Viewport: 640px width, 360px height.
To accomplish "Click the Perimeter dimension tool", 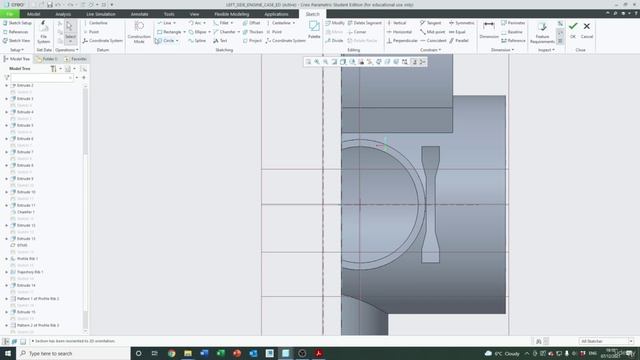I will 513,23.
